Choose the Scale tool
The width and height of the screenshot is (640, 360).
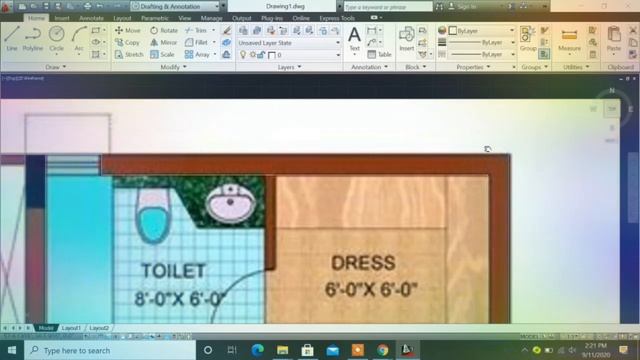[x=162, y=54]
